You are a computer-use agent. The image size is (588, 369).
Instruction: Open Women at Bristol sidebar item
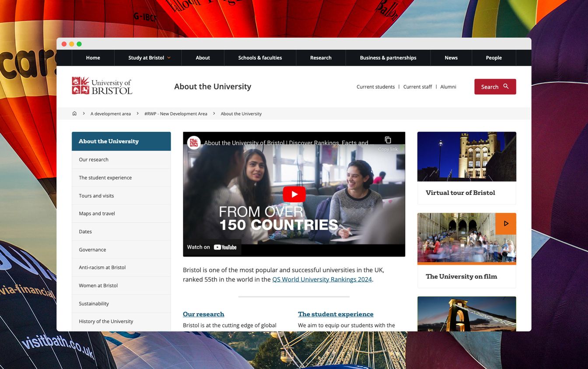[x=121, y=285]
